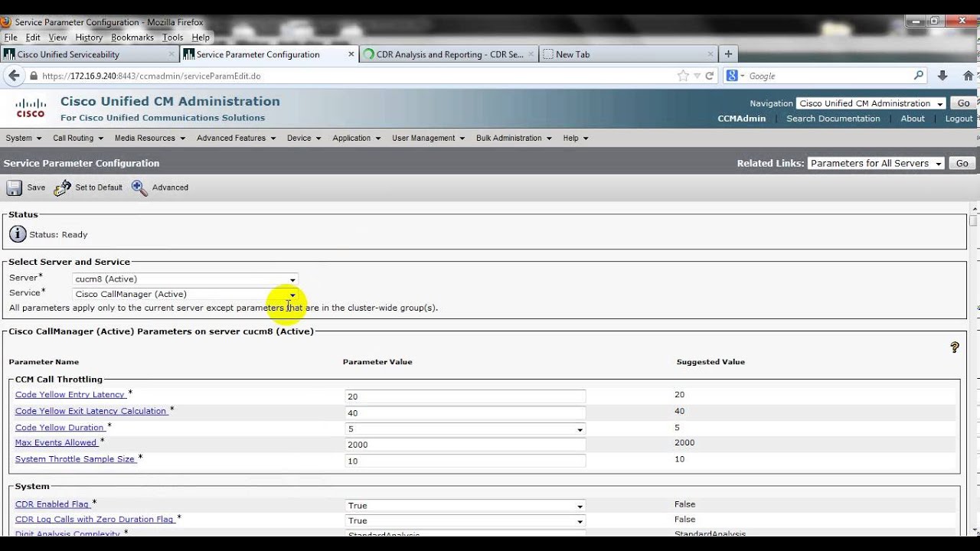The width and height of the screenshot is (980, 551).
Task: Switch to CDR Analysis and Reporting tab
Action: pos(449,54)
